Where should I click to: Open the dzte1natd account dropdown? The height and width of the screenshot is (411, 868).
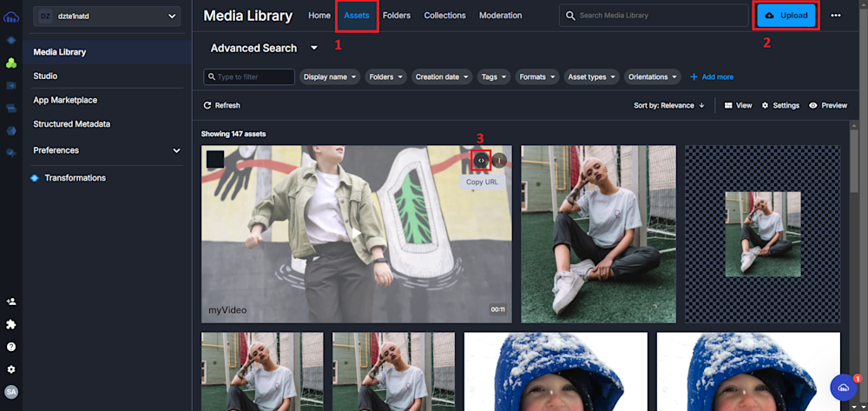pyautogui.click(x=107, y=17)
